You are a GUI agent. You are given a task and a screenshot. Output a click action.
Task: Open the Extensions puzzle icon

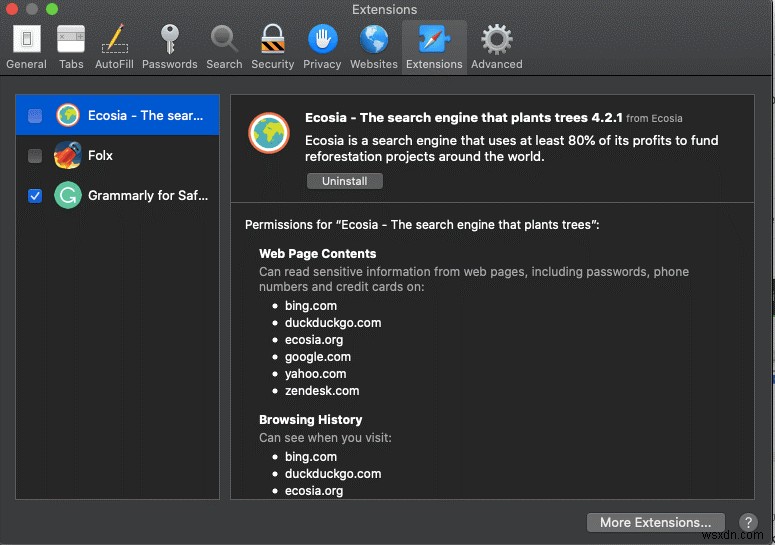pyautogui.click(x=434, y=39)
